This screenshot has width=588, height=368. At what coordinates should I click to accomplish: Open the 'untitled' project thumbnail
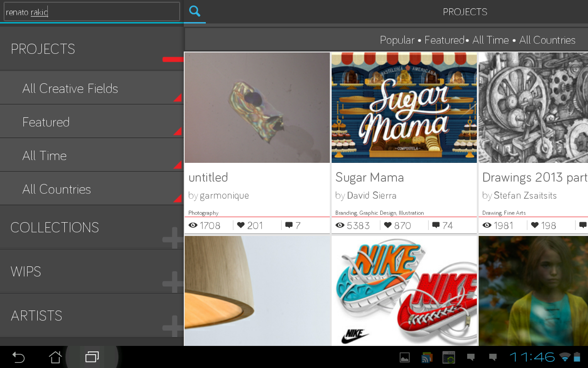(x=257, y=108)
